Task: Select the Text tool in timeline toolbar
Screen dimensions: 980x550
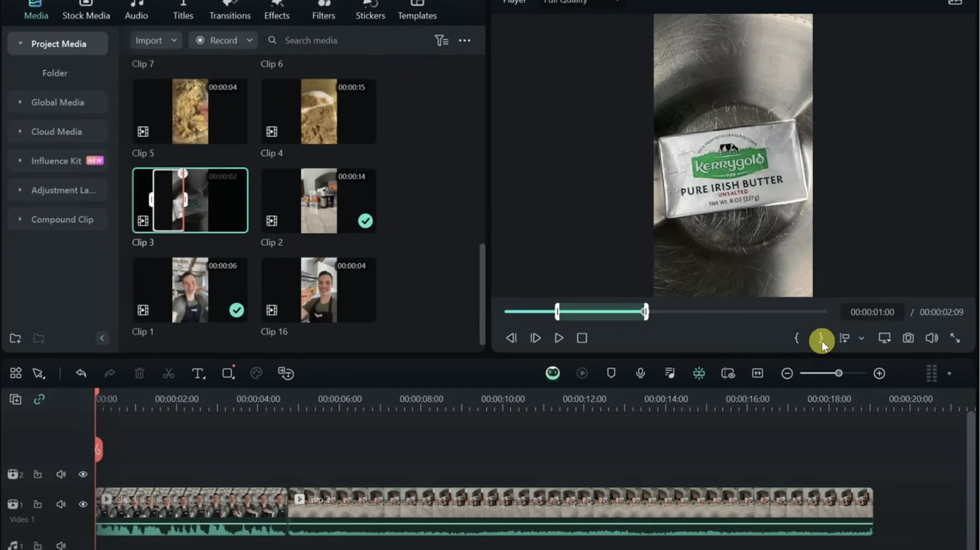Action: pyautogui.click(x=198, y=374)
